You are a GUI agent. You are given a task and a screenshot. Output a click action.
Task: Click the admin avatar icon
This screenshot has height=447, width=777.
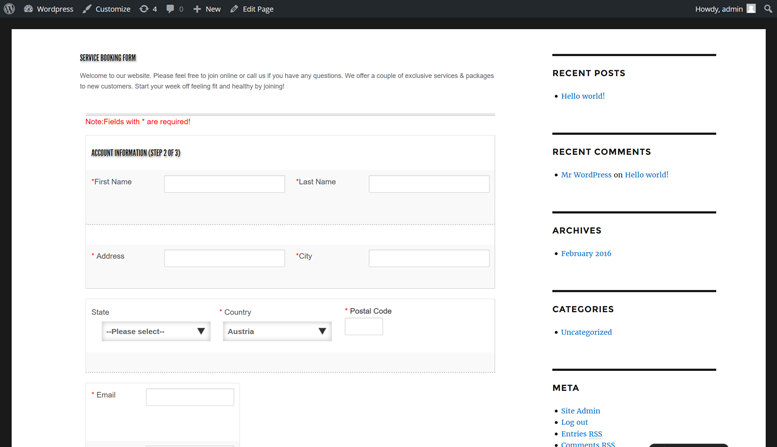click(751, 8)
